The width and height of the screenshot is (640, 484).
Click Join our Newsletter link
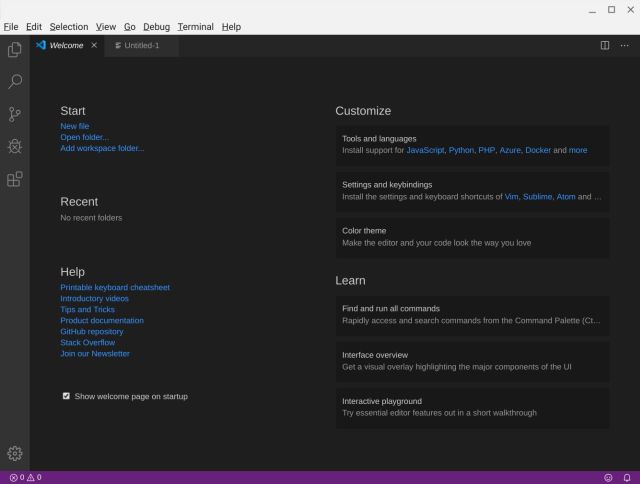pyautogui.click(x=95, y=353)
